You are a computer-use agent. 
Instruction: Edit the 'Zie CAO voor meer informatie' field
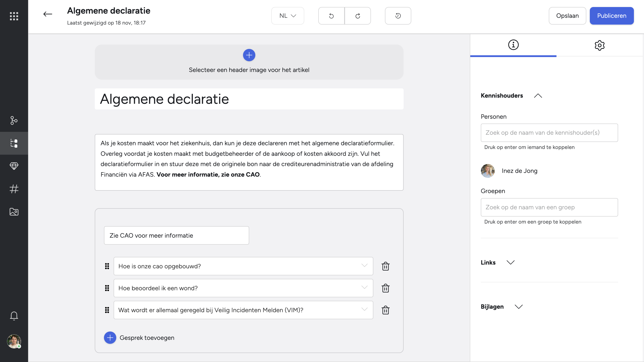click(x=177, y=235)
